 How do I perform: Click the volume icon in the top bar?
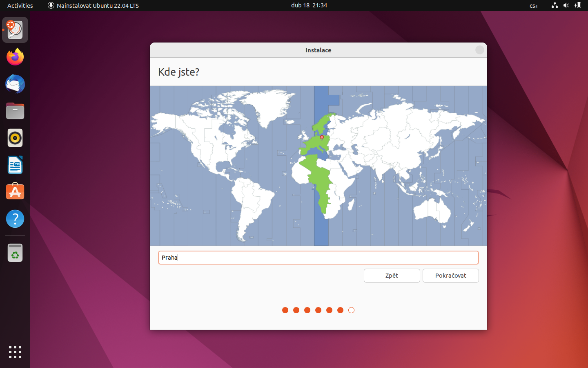coord(566,5)
